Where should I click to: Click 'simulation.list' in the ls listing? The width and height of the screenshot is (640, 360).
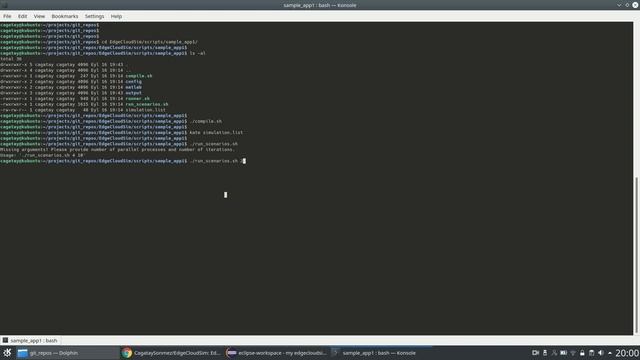146,110
